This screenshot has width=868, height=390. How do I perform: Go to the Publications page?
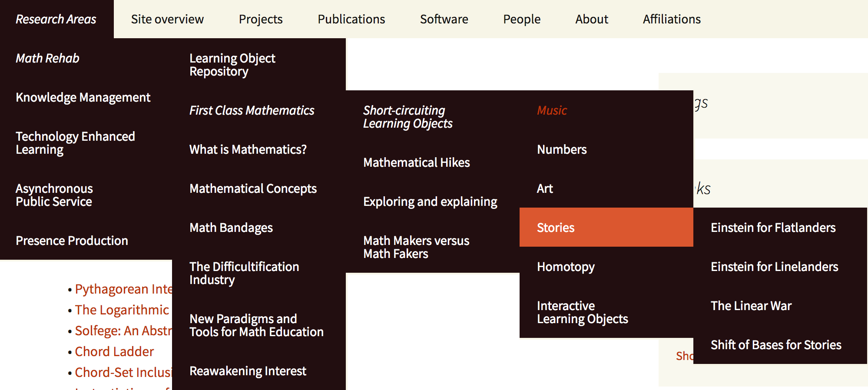tap(351, 19)
